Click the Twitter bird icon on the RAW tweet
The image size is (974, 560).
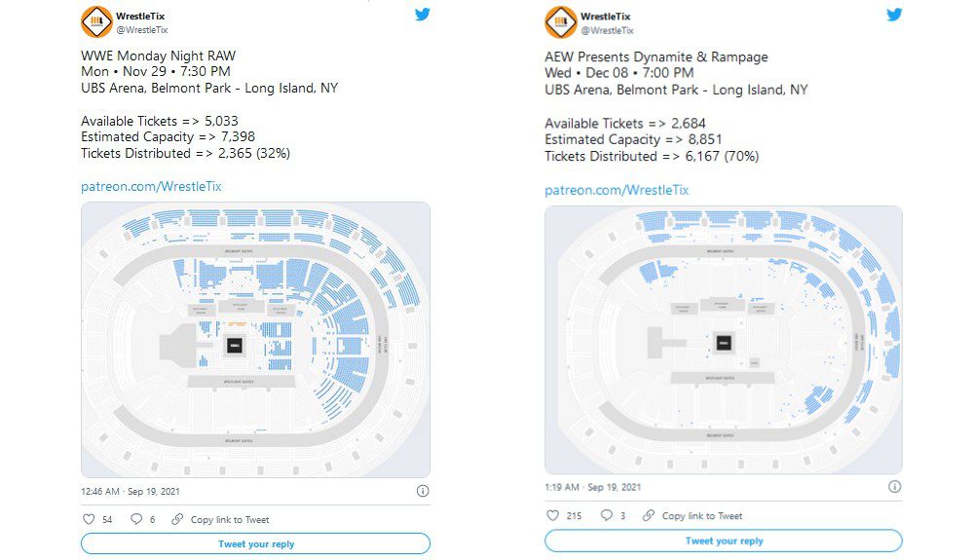(423, 15)
